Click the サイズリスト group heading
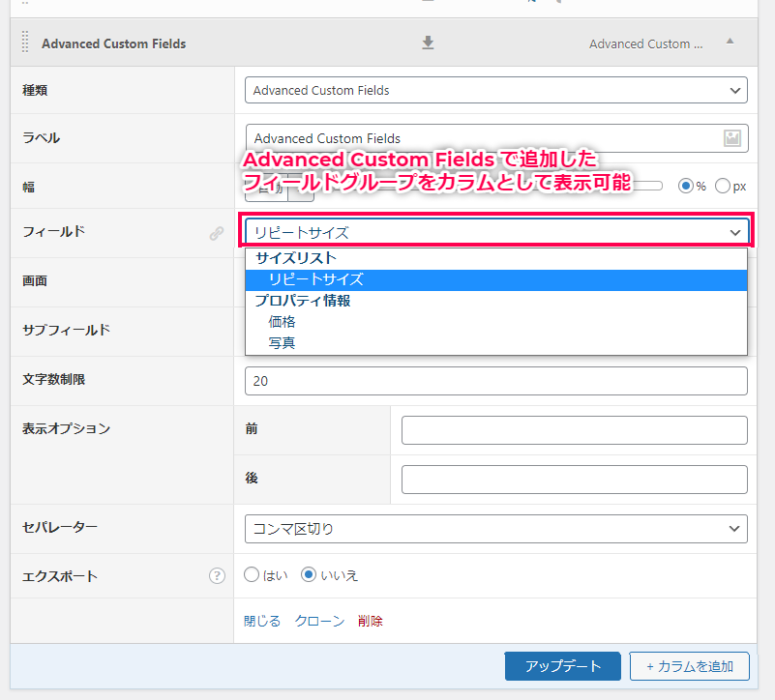This screenshot has width=775, height=700. [296, 258]
